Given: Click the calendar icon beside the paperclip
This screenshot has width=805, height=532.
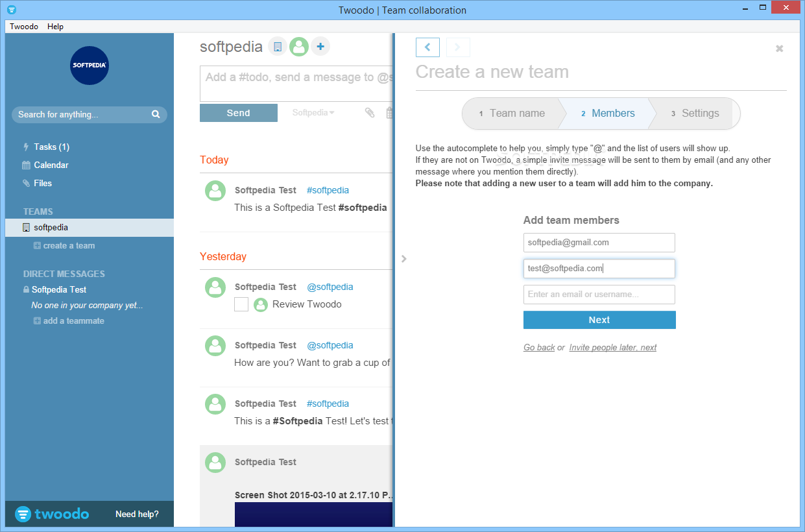Looking at the screenshot, I should click(x=390, y=113).
